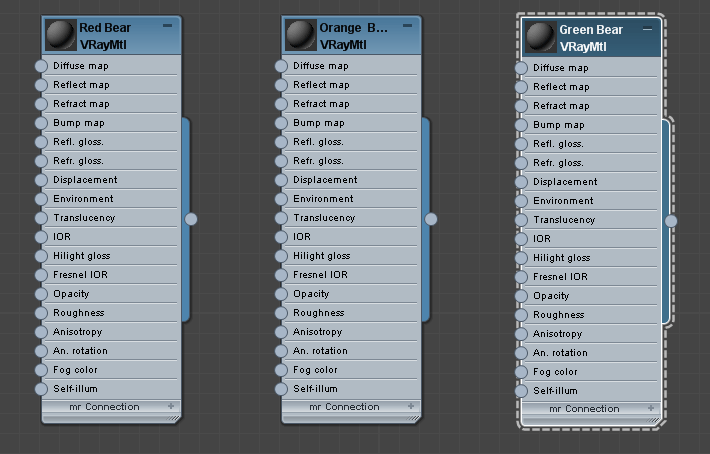Click Roughness label on Green Bear

559,315
